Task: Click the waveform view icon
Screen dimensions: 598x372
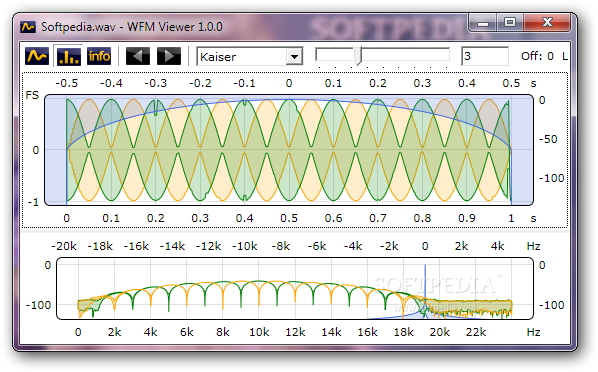Action: pos(37,56)
